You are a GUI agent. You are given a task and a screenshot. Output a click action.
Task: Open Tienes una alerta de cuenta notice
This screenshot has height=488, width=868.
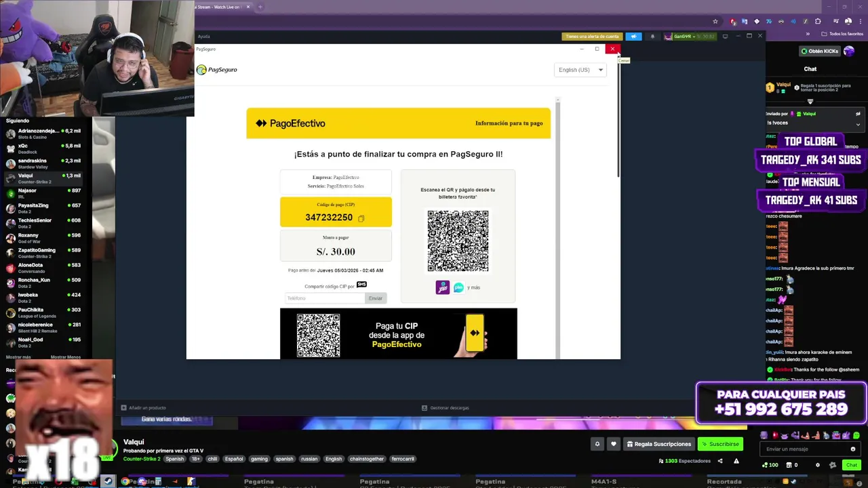(592, 37)
